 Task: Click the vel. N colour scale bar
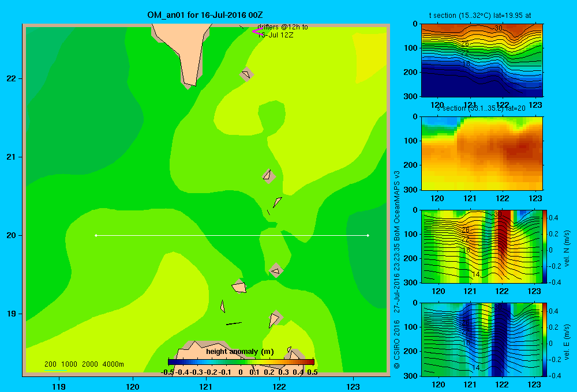(545, 246)
